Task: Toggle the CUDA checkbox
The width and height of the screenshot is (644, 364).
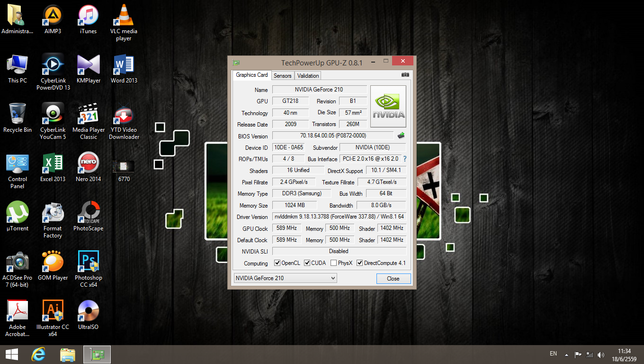Action: point(307,263)
